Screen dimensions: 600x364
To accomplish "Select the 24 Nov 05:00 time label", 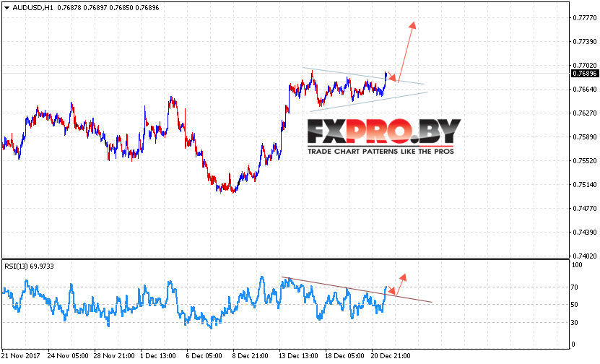I will coord(68,355).
